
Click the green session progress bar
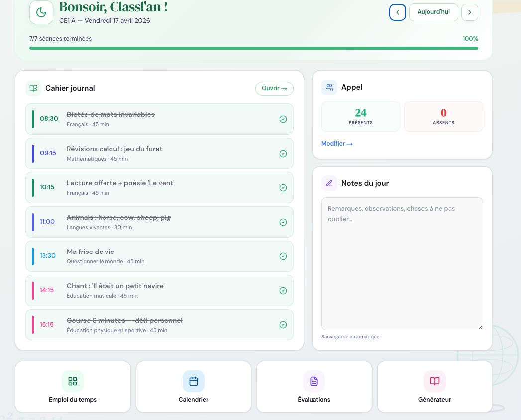(x=253, y=48)
